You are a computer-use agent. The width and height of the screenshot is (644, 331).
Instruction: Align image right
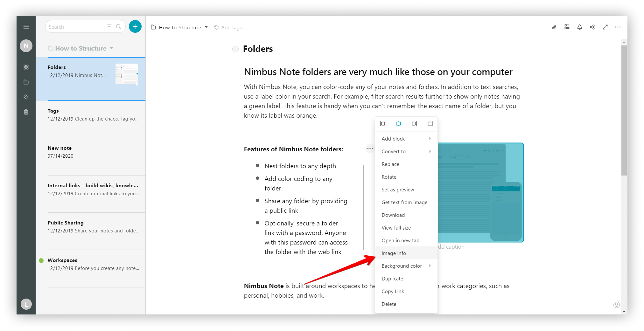[414, 124]
